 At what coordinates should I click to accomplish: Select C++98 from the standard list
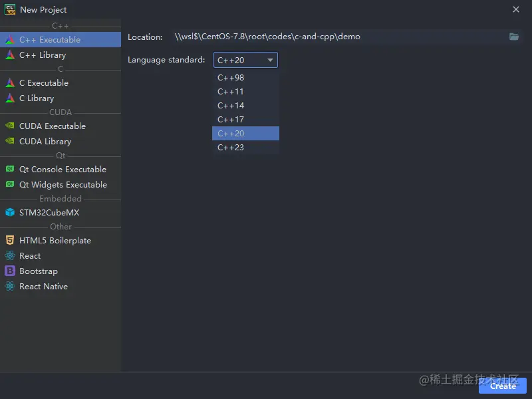pos(245,78)
